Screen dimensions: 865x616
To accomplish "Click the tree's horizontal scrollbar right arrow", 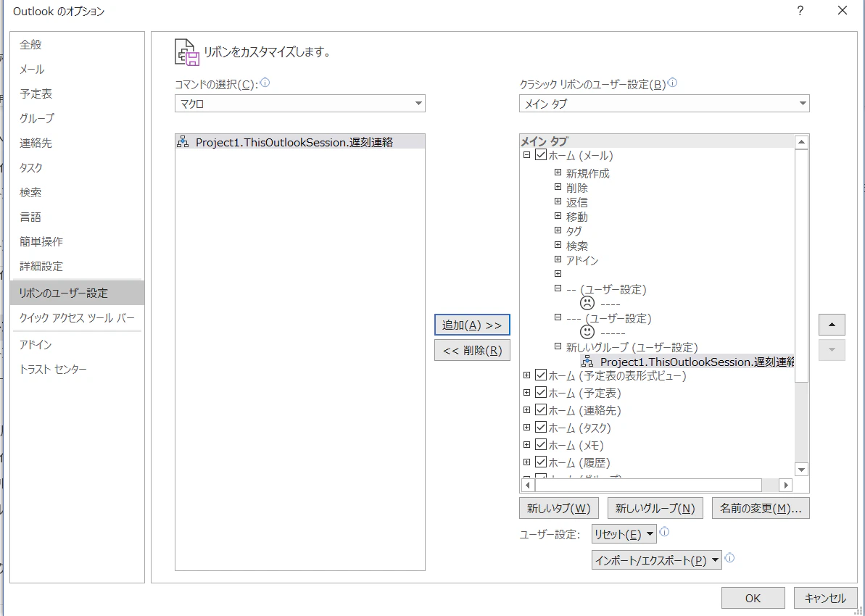I will pyautogui.click(x=785, y=486).
